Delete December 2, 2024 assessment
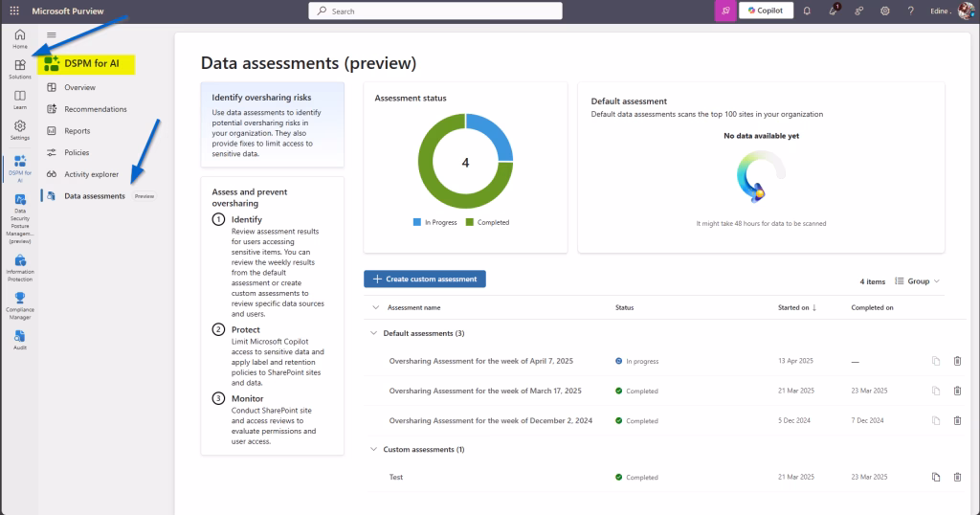980x515 pixels. (957, 420)
